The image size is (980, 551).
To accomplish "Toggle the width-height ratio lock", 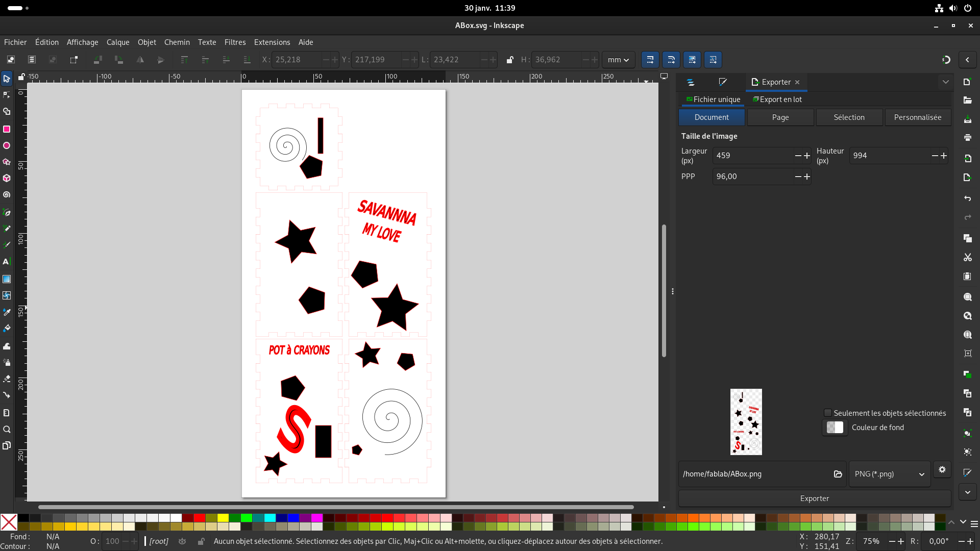I will (509, 60).
